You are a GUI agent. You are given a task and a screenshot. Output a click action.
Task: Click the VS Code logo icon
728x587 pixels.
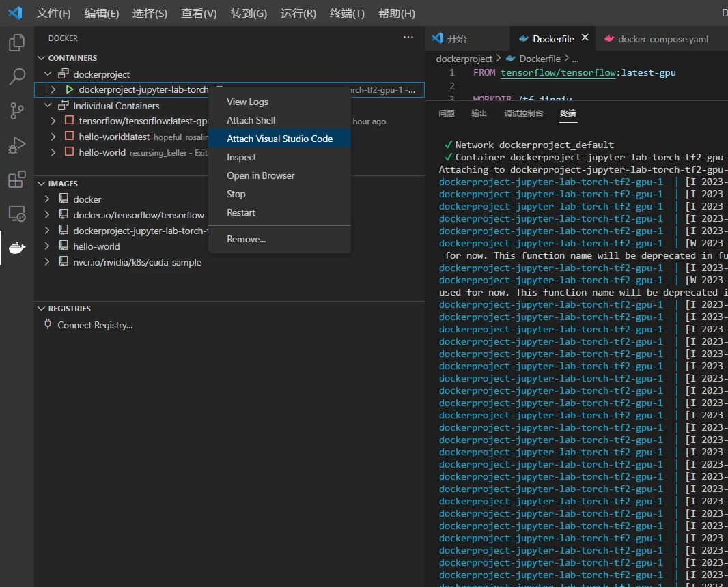15,13
